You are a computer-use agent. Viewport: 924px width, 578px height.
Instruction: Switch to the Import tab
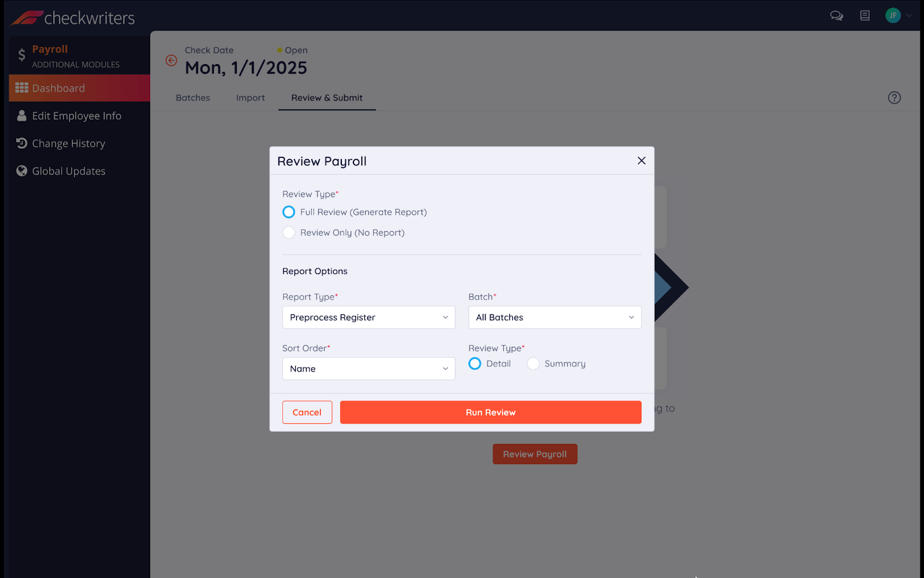tap(250, 98)
